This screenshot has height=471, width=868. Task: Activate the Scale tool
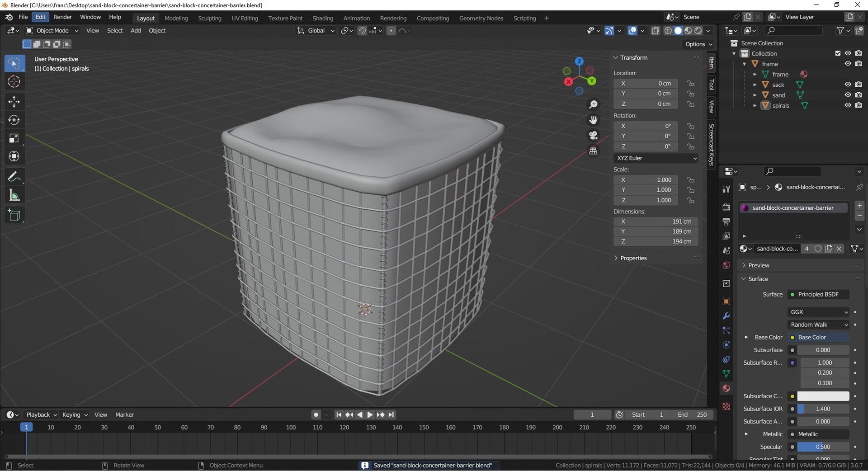tap(14, 138)
